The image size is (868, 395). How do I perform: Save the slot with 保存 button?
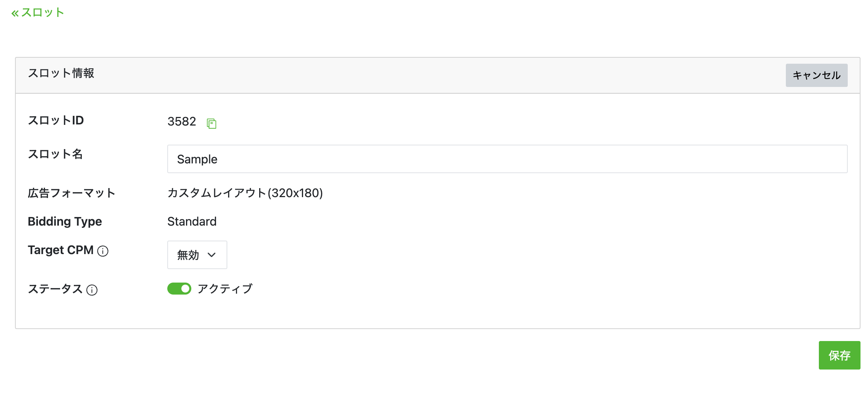point(839,355)
